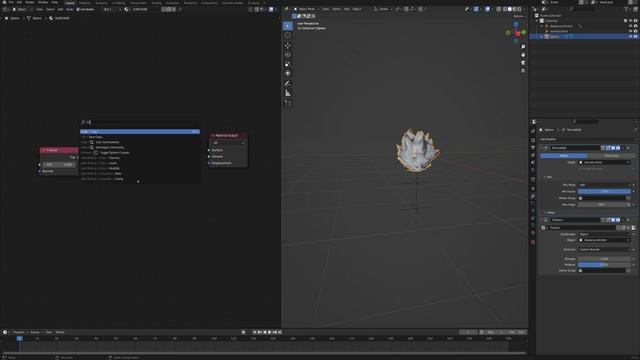The width and height of the screenshot is (640, 360).
Task: Toggle NormalEdit modifier show in render
Action: pos(618,148)
